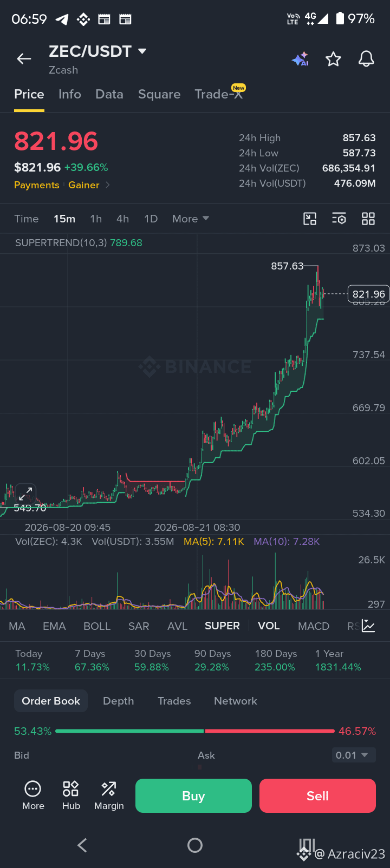390x868 pixels.
Task: Tap the 30 Days 59.88% performance
Action: [x=152, y=660]
